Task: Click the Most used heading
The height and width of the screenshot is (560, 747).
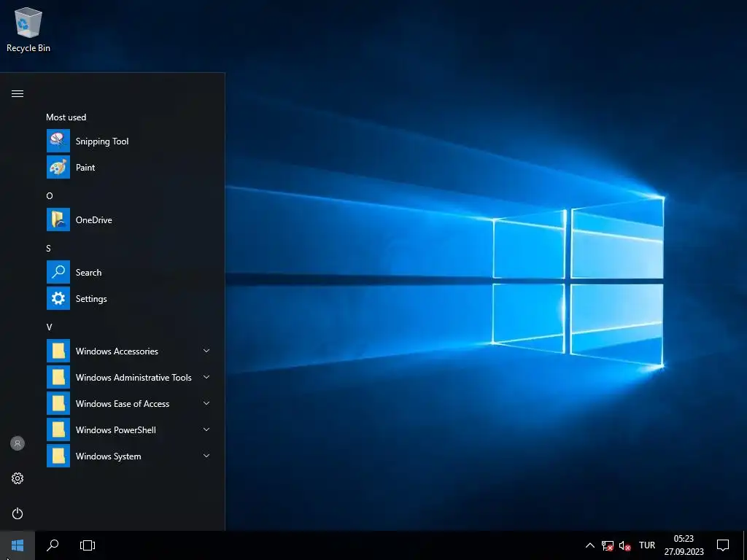Action: [66, 117]
